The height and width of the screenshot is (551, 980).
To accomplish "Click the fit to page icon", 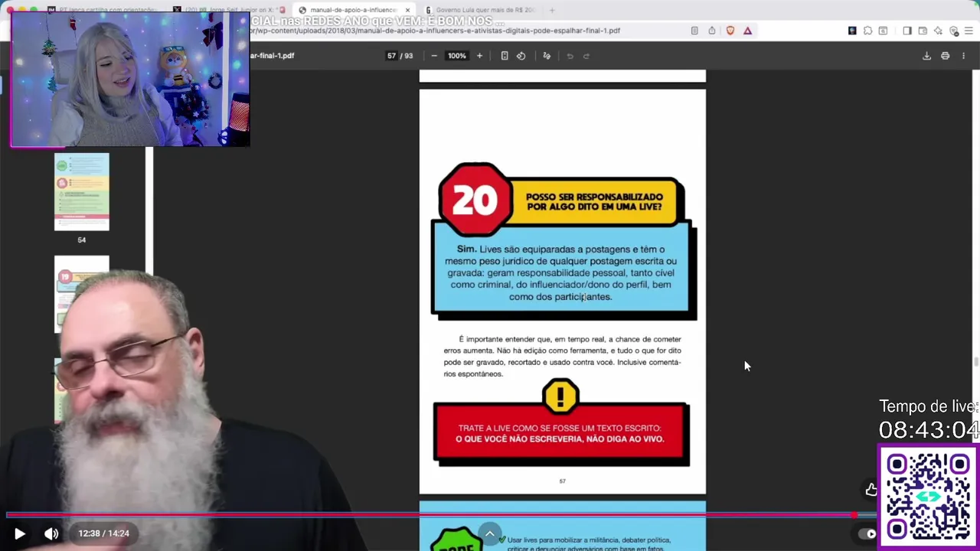I will pyautogui.click(x=505, y=56).
